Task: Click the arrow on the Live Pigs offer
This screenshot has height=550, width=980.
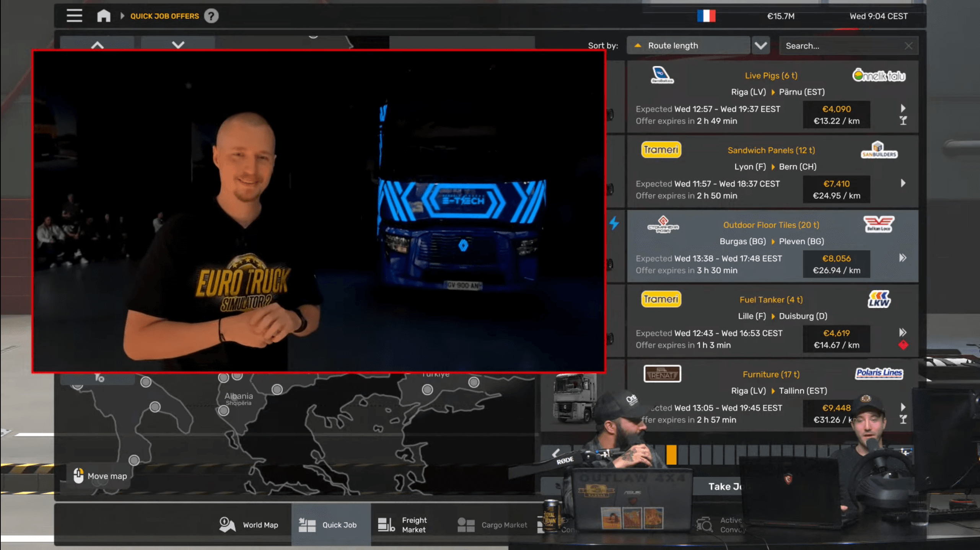Action: tap(903, 108)
